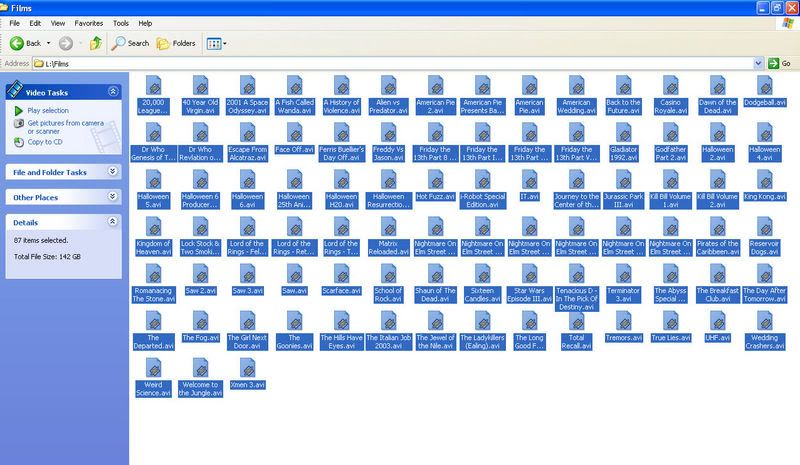
Task: Select 2001 A Space Odyssey.avi icon
Action: [247, 86]
